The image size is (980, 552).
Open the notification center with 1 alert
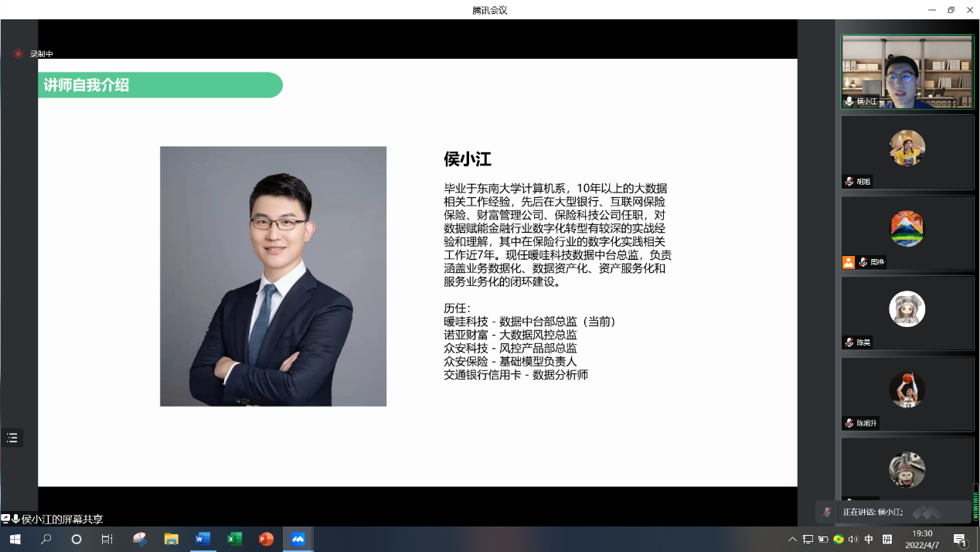click(x=960, y=539)
